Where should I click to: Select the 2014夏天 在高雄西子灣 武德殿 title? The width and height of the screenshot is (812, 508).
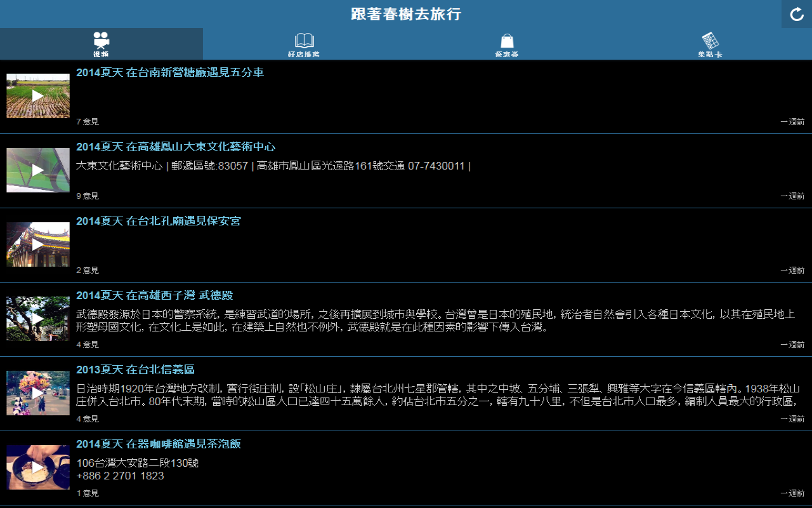[155, 295]
